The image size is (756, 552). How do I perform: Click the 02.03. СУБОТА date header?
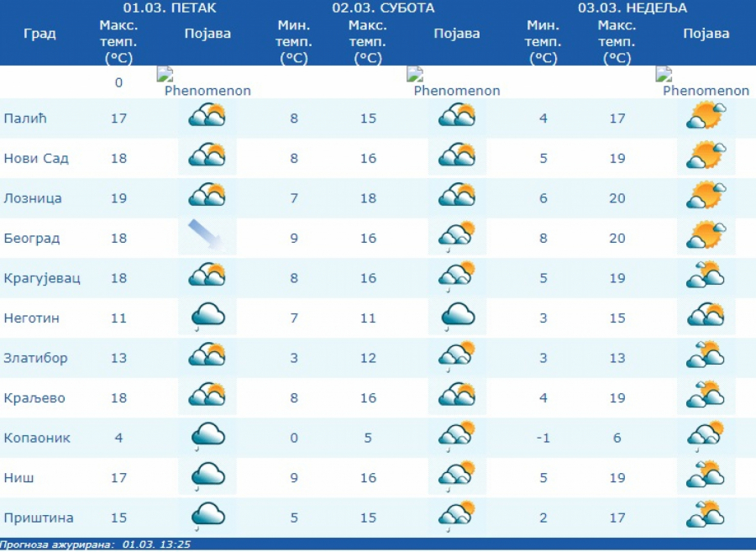pos(384,8)
